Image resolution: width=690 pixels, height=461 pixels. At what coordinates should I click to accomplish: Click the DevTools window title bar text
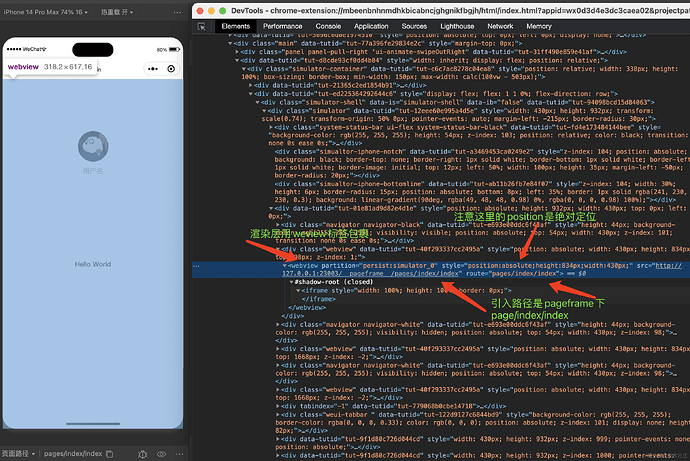(460, 11)
